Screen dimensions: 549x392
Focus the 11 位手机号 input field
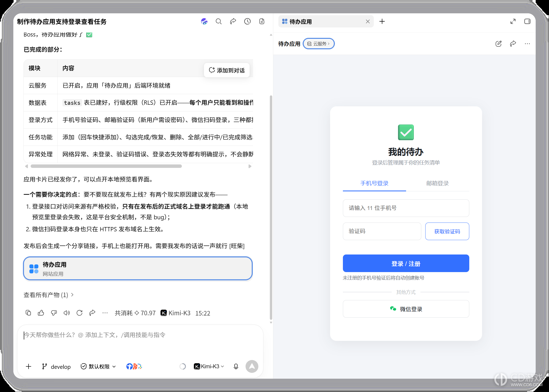(406, 208)
